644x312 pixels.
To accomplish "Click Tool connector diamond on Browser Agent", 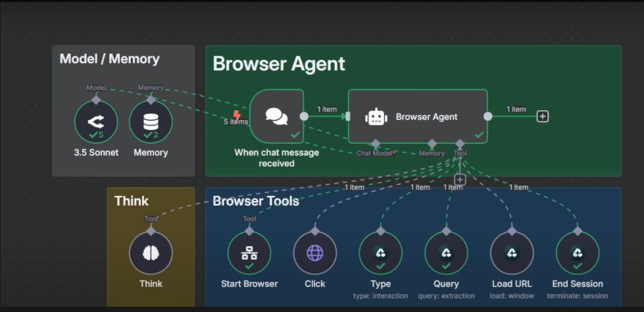I will 460,143.
